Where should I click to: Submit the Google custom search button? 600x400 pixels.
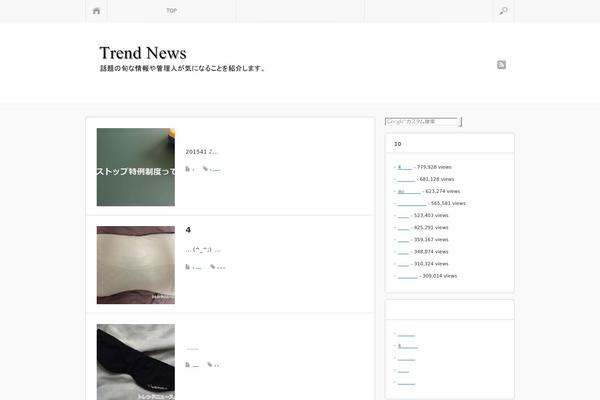pos(460,122)
